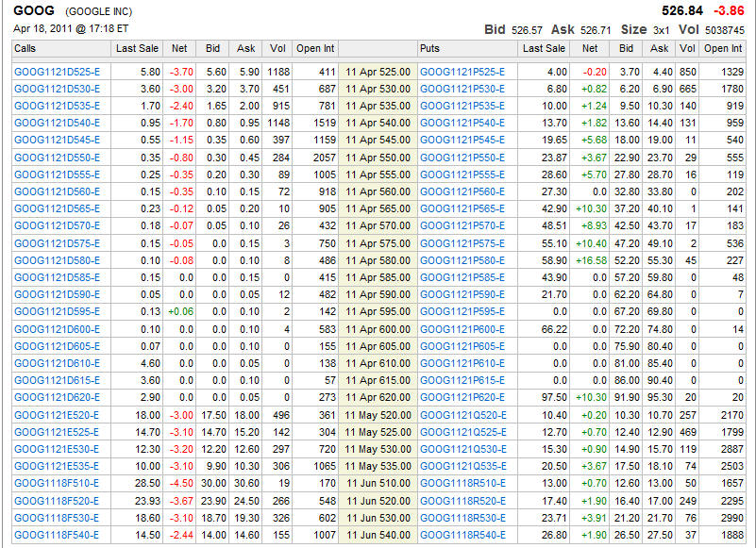This screenshot has width=756, height=548.
Task: Click the GOOG1121P525-E put option link
Action: [x=462, y=71]
